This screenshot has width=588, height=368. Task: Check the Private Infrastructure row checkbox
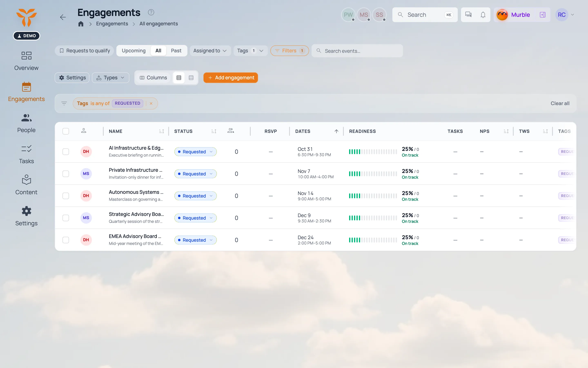[66, 174]
